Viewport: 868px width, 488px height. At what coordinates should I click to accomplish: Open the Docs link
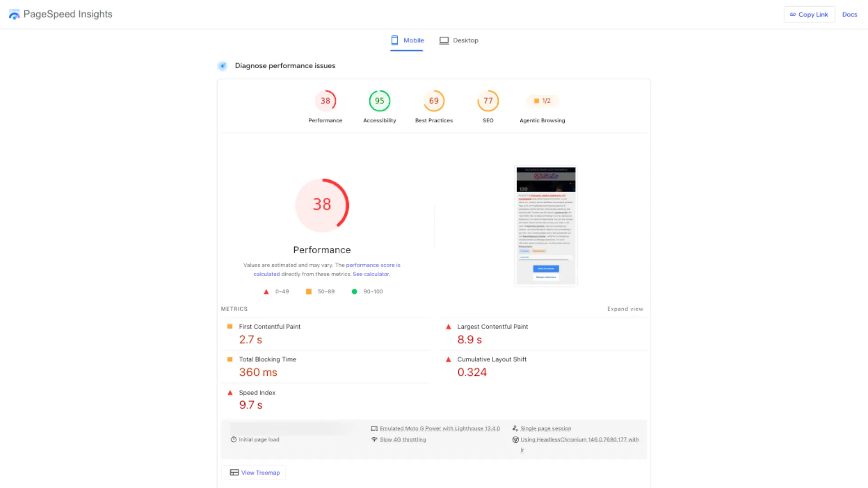coord(849,14)
